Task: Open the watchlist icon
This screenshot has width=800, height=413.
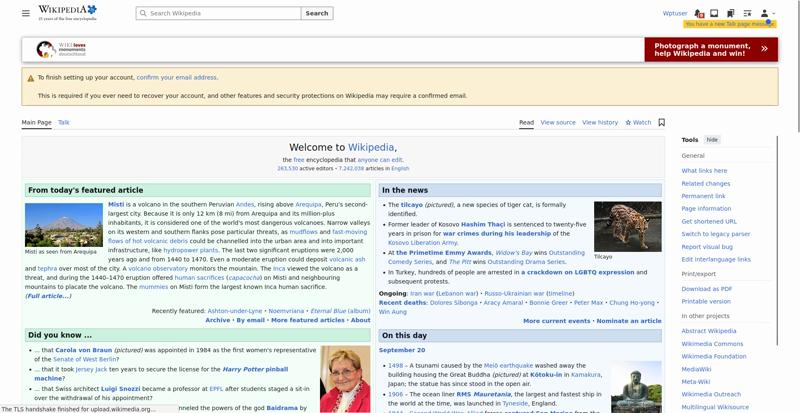Action: [x=747, y=13]
